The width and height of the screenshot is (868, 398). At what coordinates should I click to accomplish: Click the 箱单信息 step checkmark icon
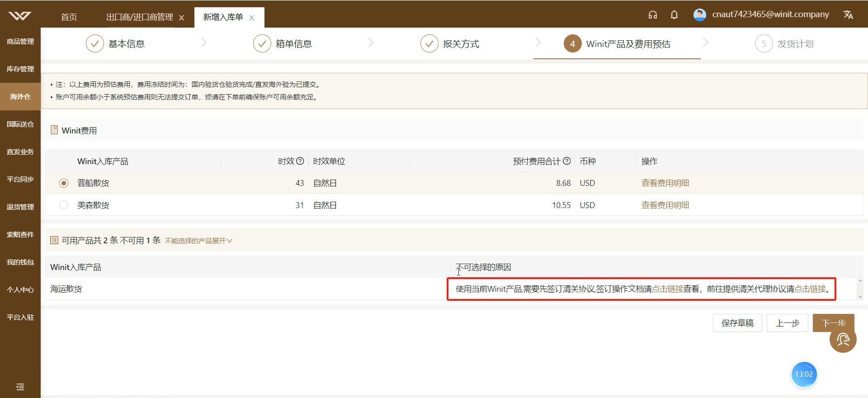(262, 44)
